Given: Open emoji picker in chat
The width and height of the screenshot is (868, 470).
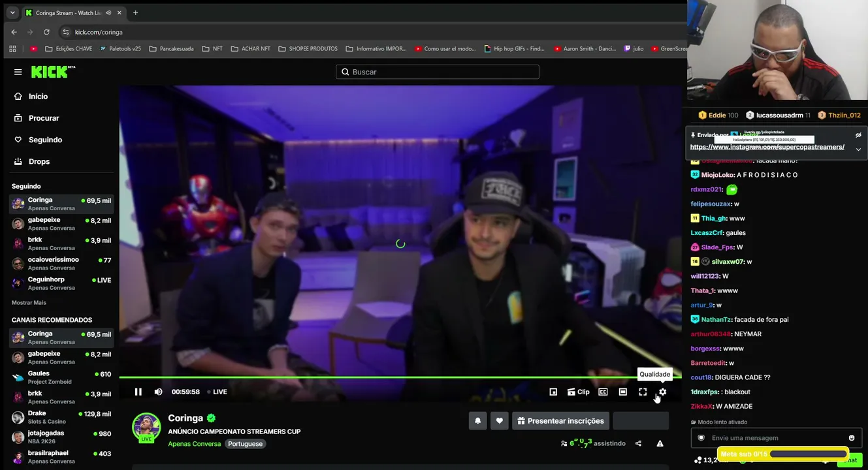Looking at the screenshot, I should pos(852,438).
